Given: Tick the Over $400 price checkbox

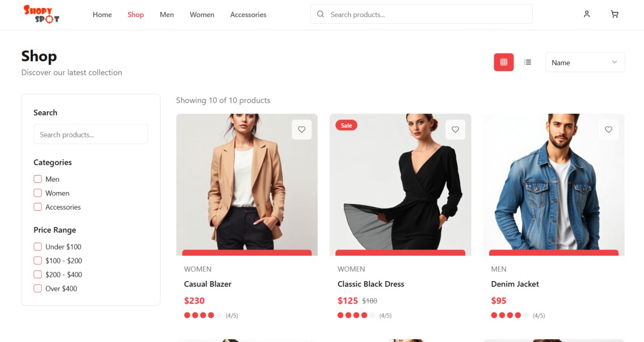Looking at the screenshot, I should [38, 288].
